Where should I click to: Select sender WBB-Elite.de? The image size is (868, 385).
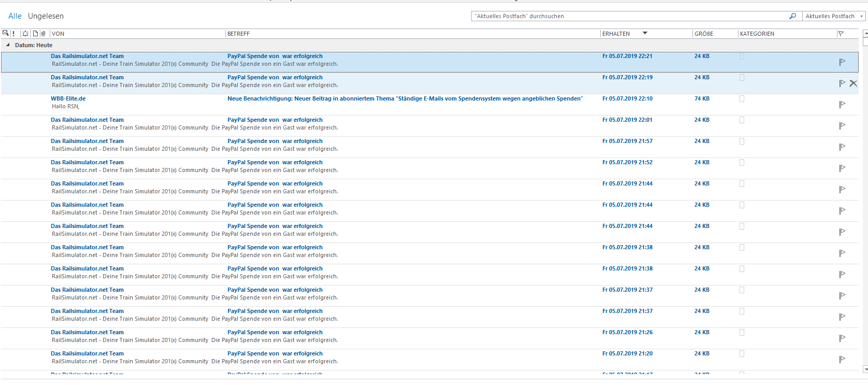coord(68,98)
